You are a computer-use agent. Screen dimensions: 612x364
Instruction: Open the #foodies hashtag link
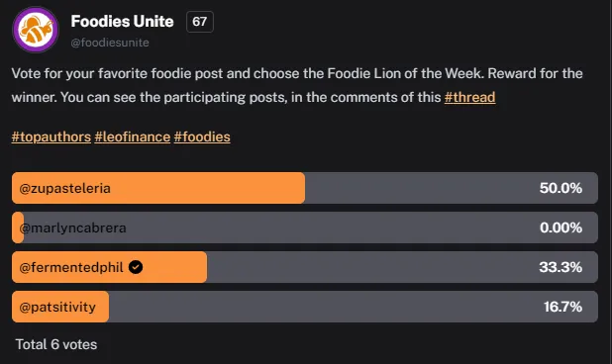202,136
